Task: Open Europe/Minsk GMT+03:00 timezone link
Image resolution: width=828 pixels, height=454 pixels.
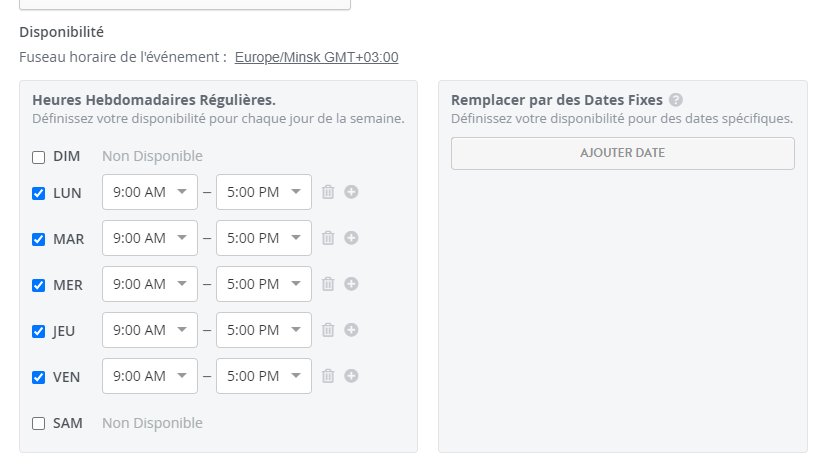Action: [316, 57]
